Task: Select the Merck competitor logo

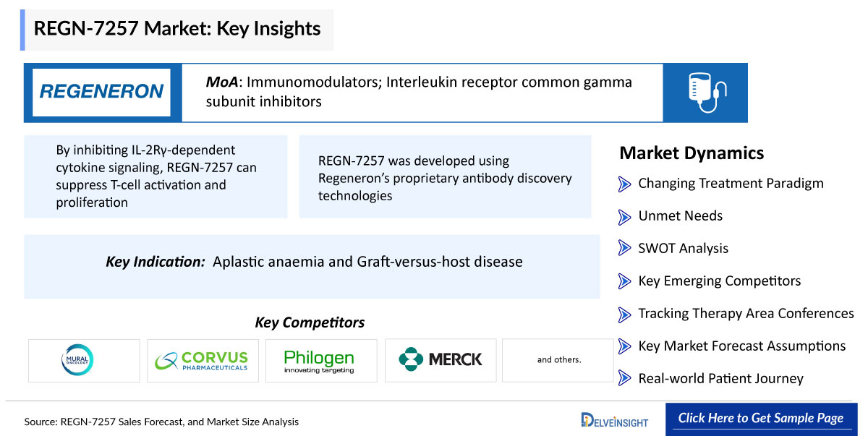Action: point(440,360)
